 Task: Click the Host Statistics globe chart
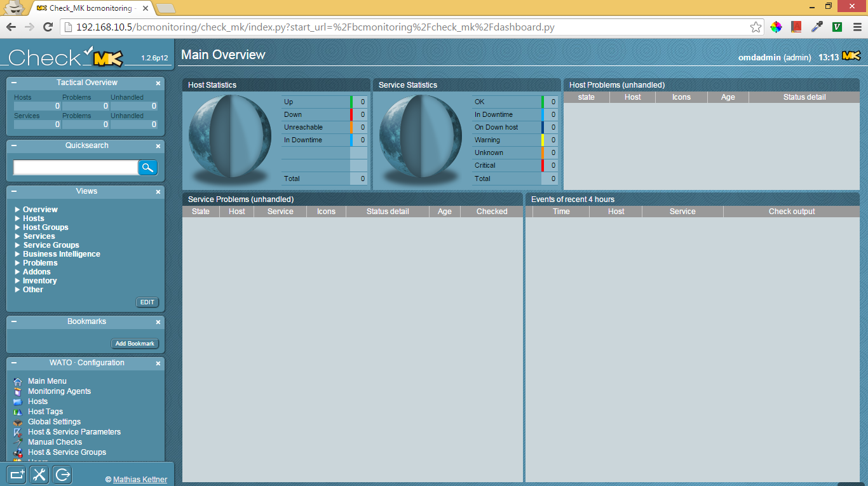[x=230, y=137]
